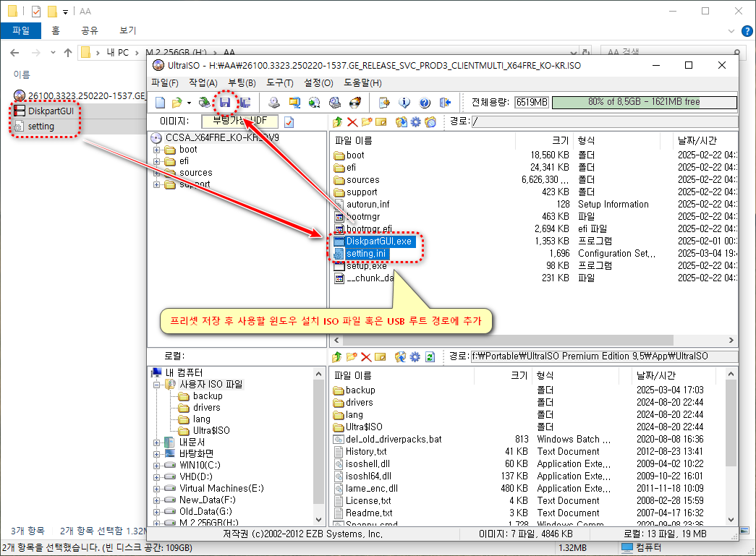Create new folder in the image pane
The image size is (756, 556).
(x=367, y=122)
